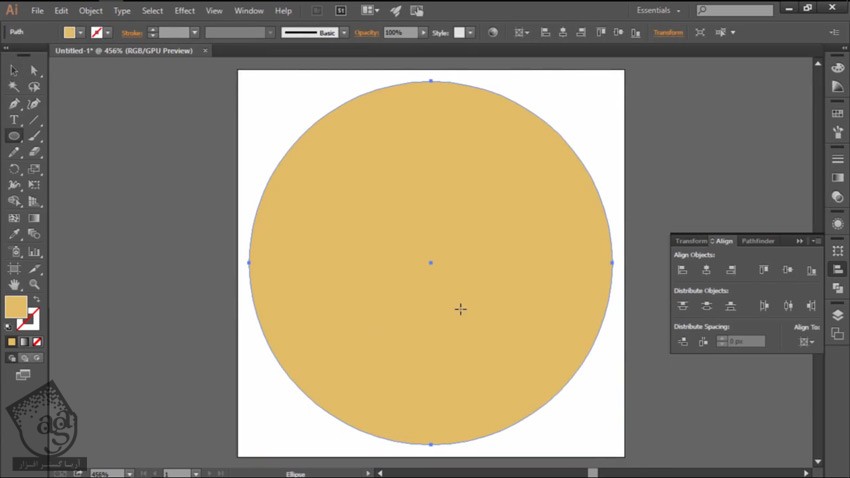
Task: Select the Column Graph tool
Action: click(x=34, y=251)
